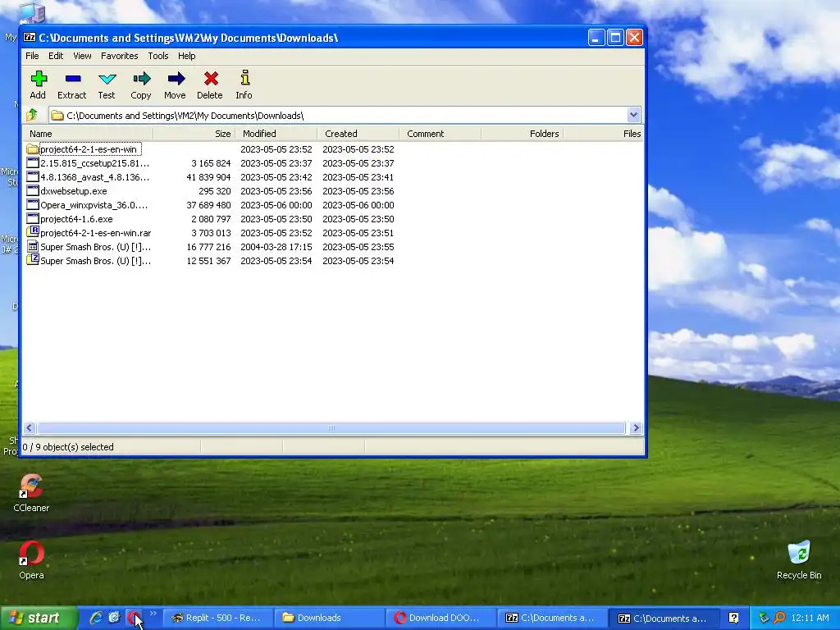Click the 12:11 AM clock

pyautogui.click(x=810, y=618)
